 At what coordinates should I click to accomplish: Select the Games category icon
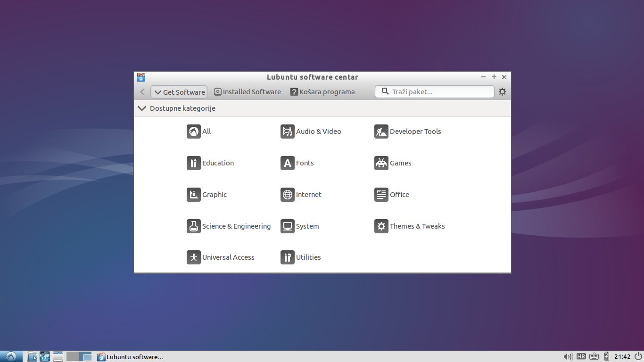381,163
